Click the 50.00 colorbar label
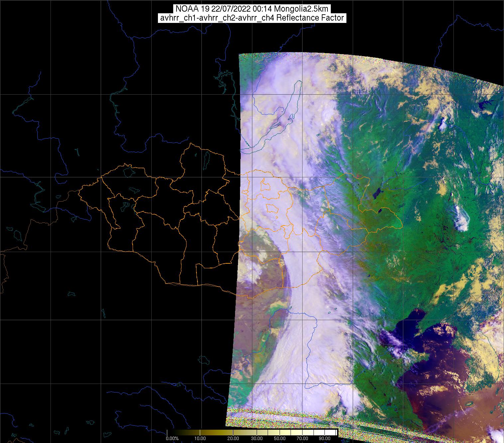504x443 pixels. click(x=280, y=439)
